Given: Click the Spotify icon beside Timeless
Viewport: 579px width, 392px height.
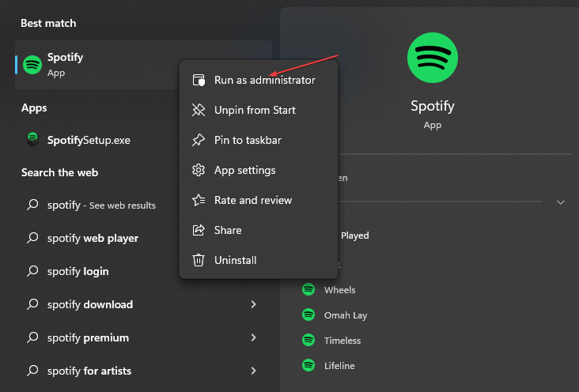Looking at the screenshot, I should click(x=308, y=340).
